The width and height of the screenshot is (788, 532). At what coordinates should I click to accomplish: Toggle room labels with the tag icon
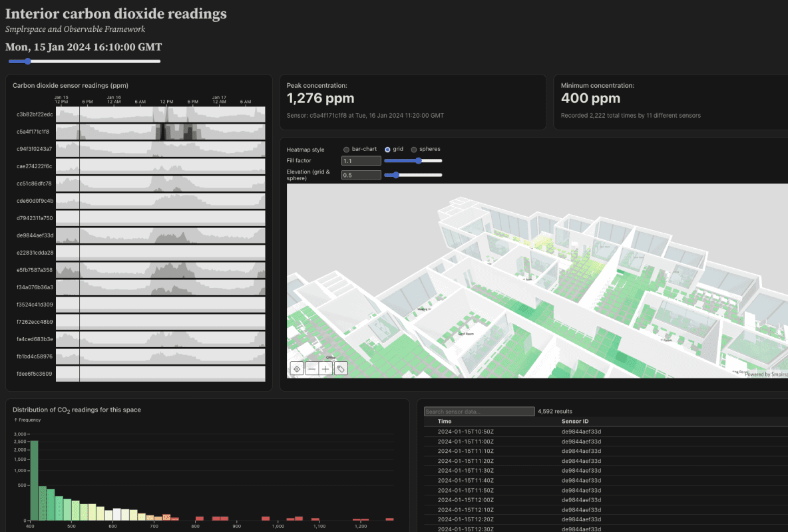point(340,368)
